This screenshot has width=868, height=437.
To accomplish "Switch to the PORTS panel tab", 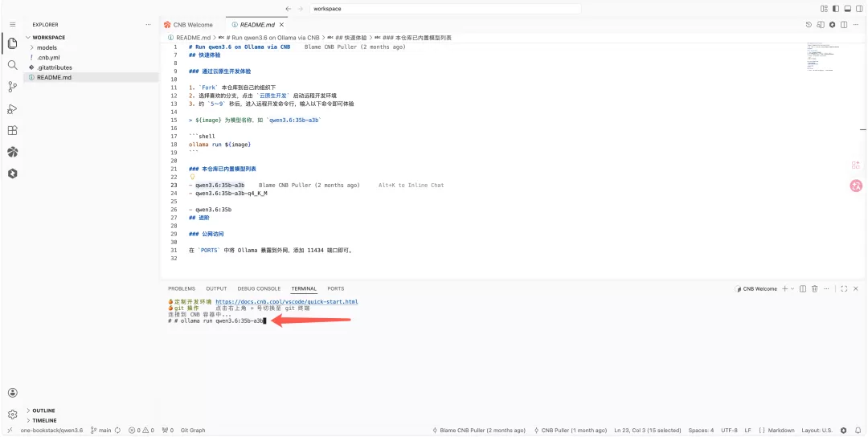I will pyautogui.click(x=335, y=288).
